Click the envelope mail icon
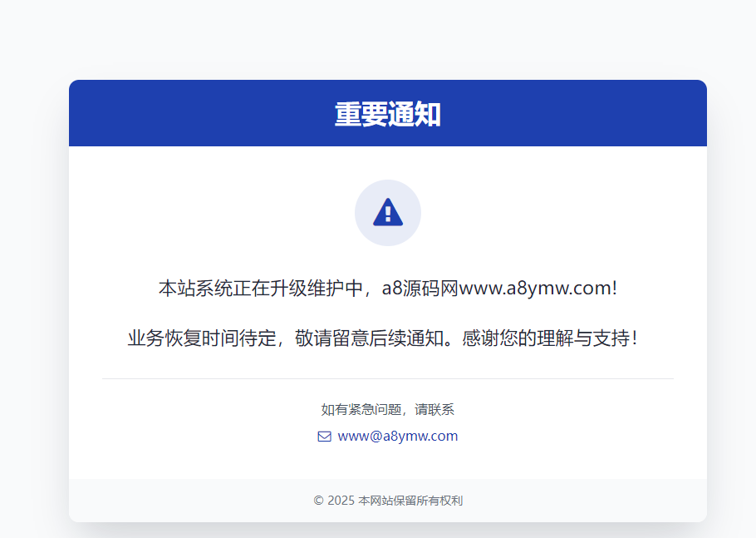This screenshot has height=538, width=756. point(325,437)
